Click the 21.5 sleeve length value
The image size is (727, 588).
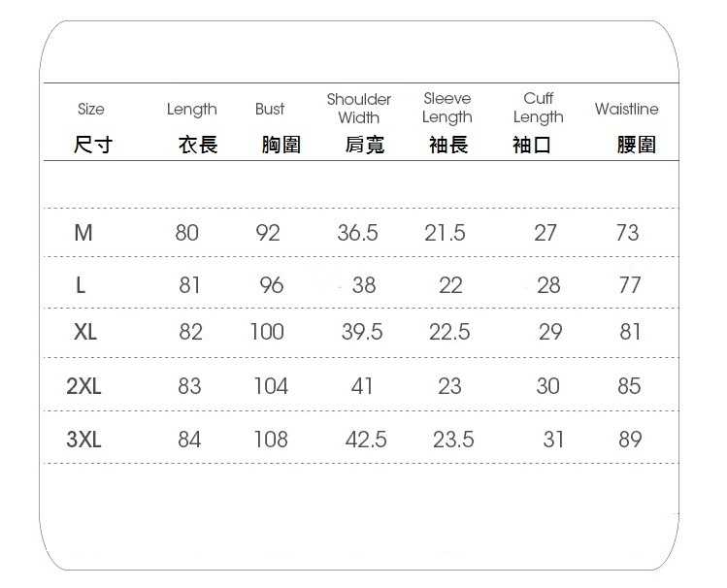445,233
